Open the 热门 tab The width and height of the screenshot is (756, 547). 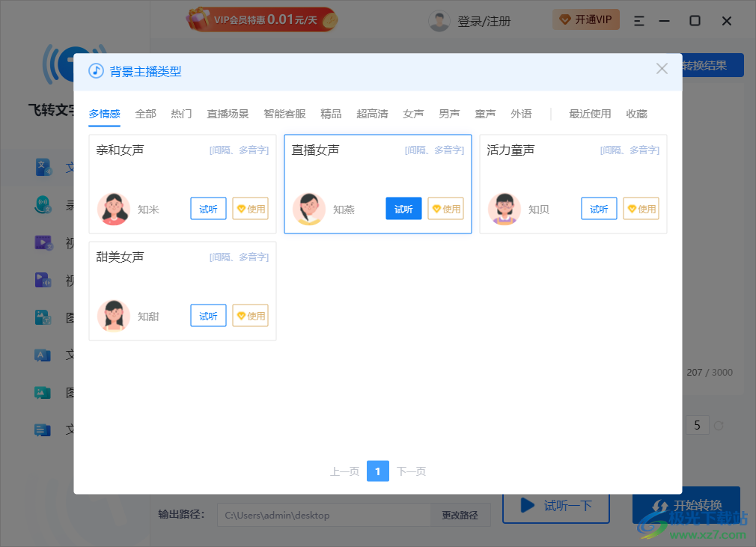(x=181, y=114)
